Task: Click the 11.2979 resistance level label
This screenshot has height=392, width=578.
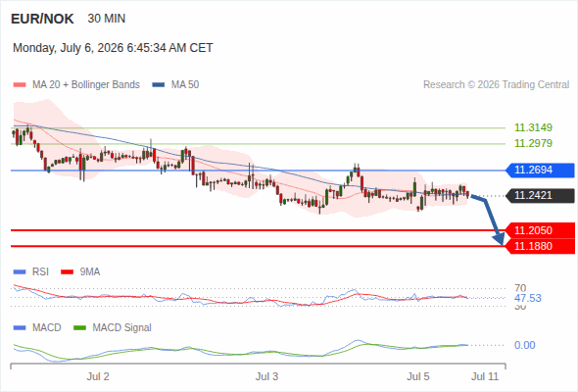Action: pos(533,143)
